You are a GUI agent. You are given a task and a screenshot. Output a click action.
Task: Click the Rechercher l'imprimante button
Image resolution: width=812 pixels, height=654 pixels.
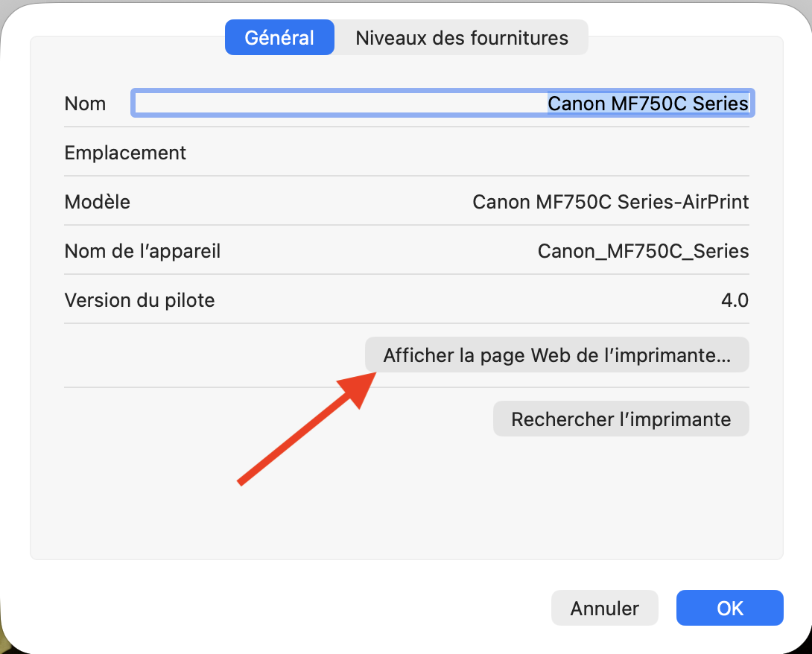point(621,419)
